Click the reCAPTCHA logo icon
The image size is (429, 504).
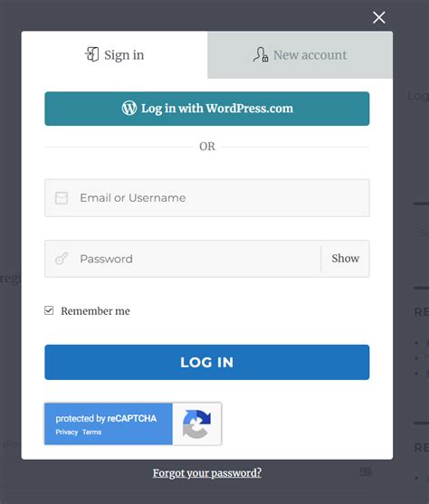point(196,424)
